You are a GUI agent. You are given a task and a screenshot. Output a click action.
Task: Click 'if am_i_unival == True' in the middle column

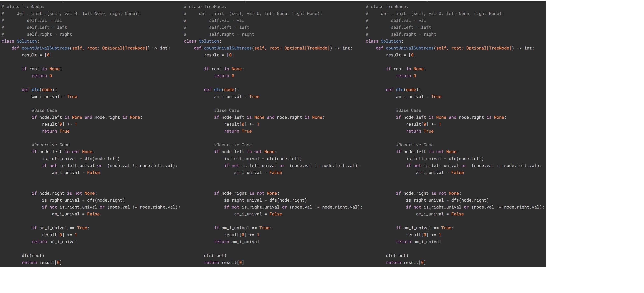click(x=243, y=228)
